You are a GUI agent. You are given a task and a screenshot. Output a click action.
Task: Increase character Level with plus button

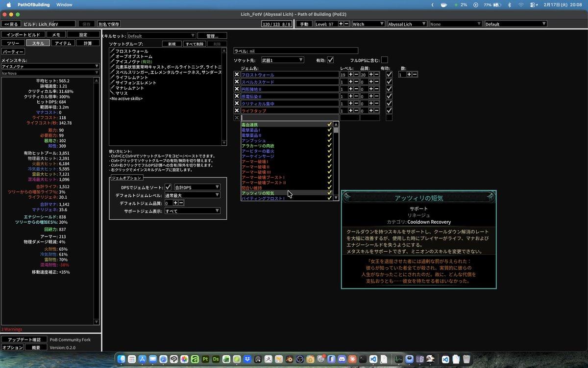click(341, 24)
